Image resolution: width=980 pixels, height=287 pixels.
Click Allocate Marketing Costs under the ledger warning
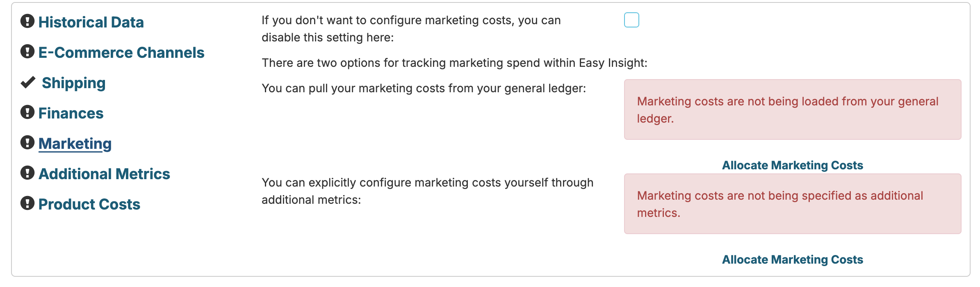(x=792, y=165)
